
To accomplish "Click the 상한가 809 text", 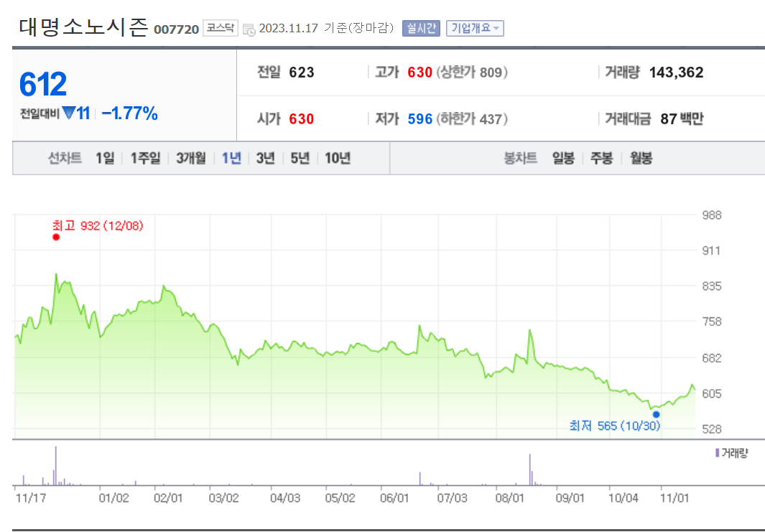I will [x=472, y=73].
